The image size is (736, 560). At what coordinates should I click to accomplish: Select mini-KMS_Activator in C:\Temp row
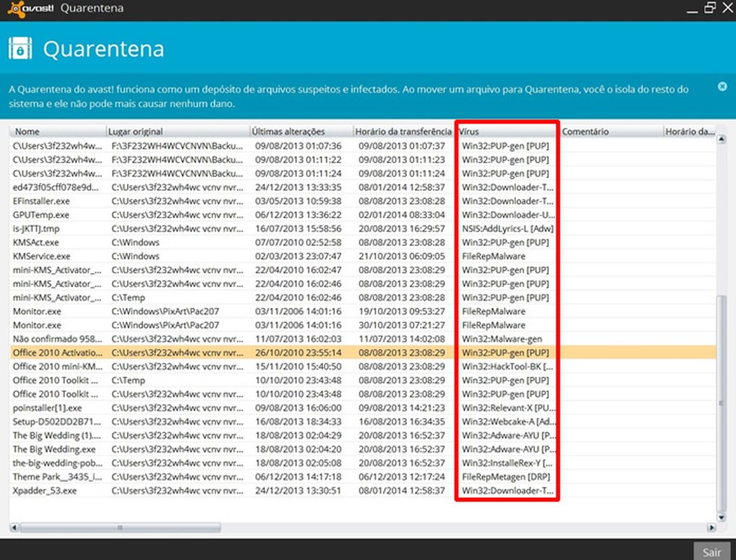point(363,298)
